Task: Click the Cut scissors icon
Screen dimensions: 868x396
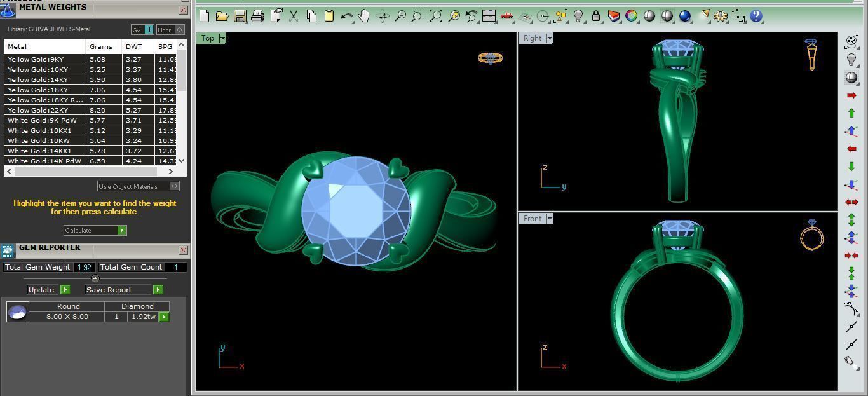Action: tap(294, 17)
